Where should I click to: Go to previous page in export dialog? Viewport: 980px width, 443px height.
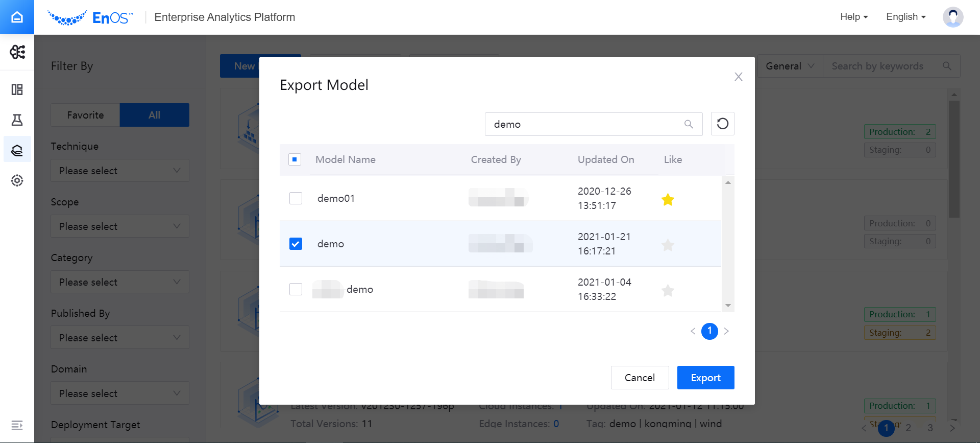pyautogui.click(x=693, y=331)
